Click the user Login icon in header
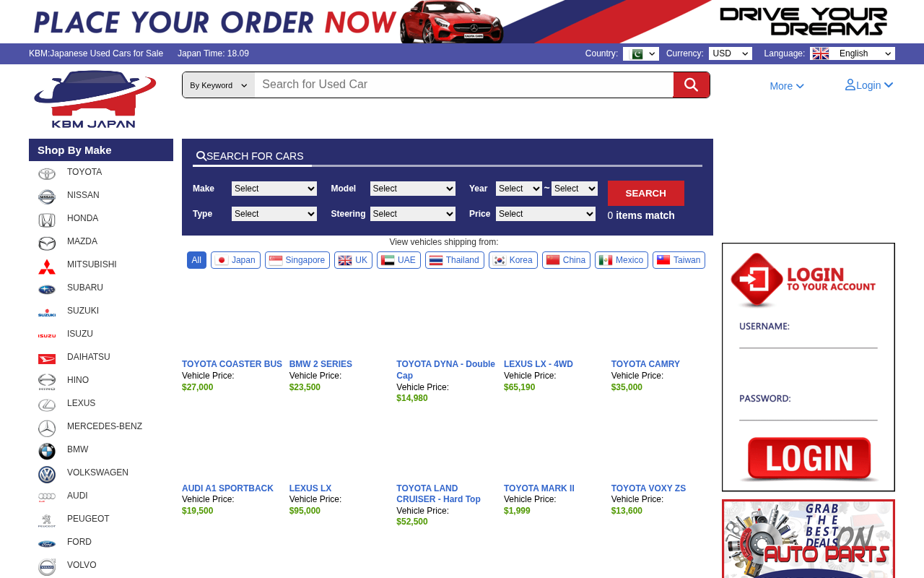 pyautogui.click(x=850, y=85)
